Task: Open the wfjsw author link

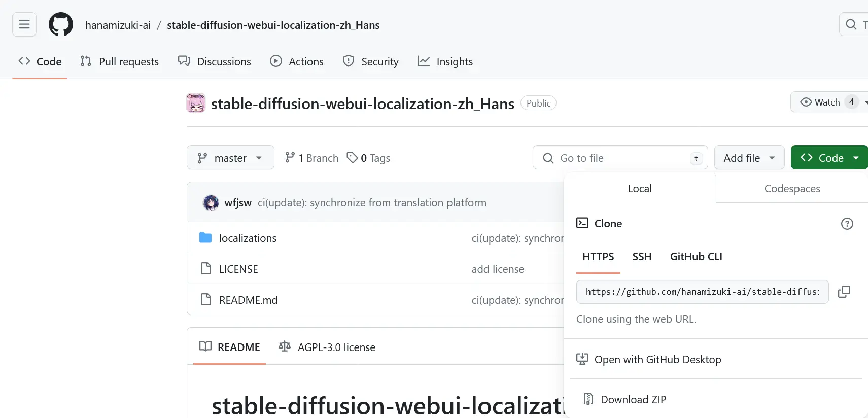Action: (238, 203)
